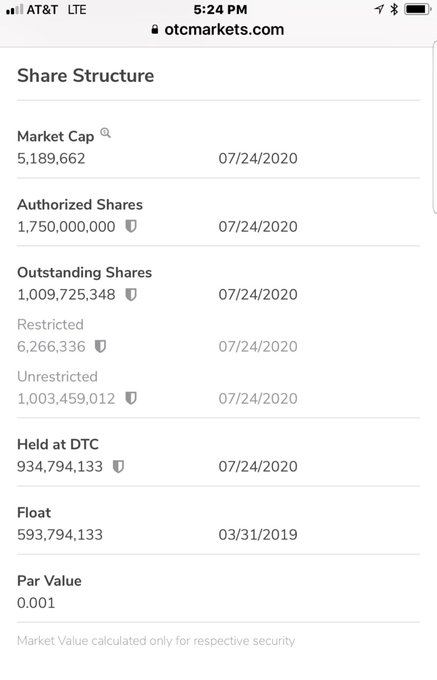Viewport: 437px width, 680px height.
Task: Tap the Bluetooth icon in status bar
Action: point(394,9)
